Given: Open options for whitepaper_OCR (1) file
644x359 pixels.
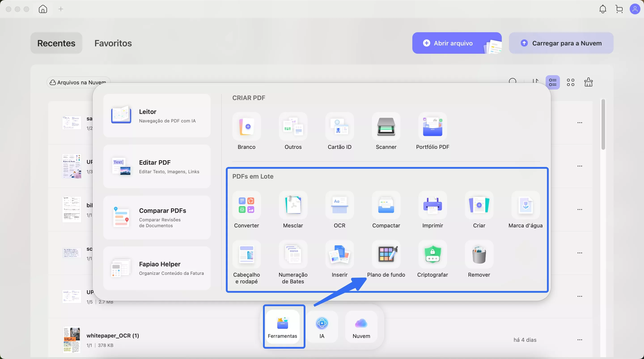Looking at the screenshot, I should point(580,340).
